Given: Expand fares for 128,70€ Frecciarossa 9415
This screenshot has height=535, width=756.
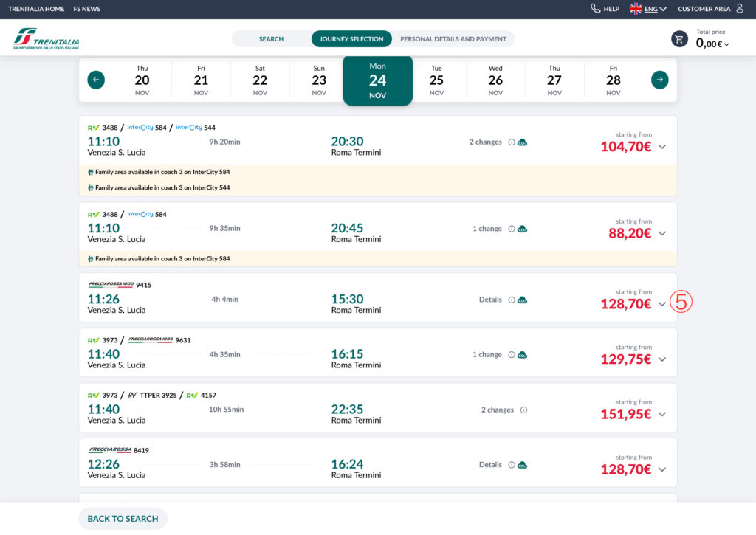Looking at the screenshot, I should [662, 304].
